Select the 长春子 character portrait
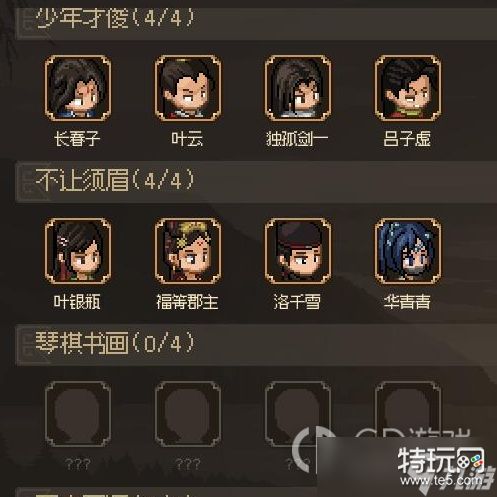This screenshot has width=497, height=497. point(78,88)
